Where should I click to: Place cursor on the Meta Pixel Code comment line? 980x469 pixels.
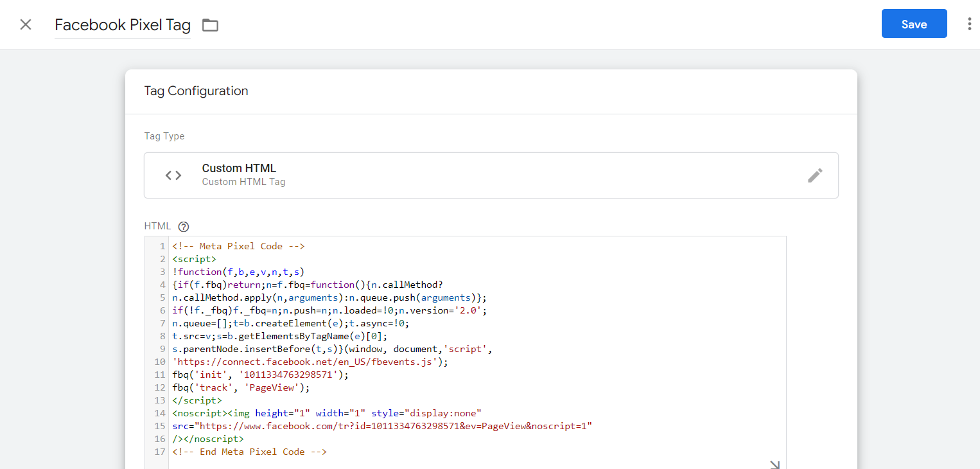[238, 246]
